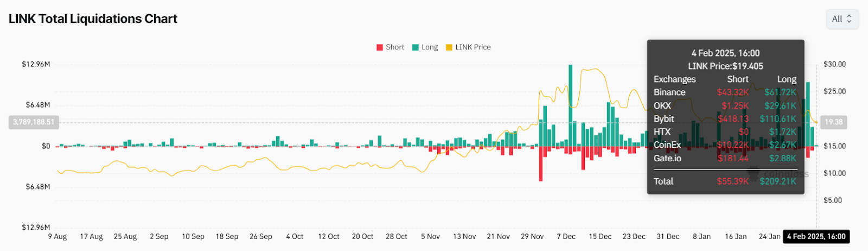Screen dimensions: 868x251
Task: Click the $30.00 right axis label
Action: point(834,64)
